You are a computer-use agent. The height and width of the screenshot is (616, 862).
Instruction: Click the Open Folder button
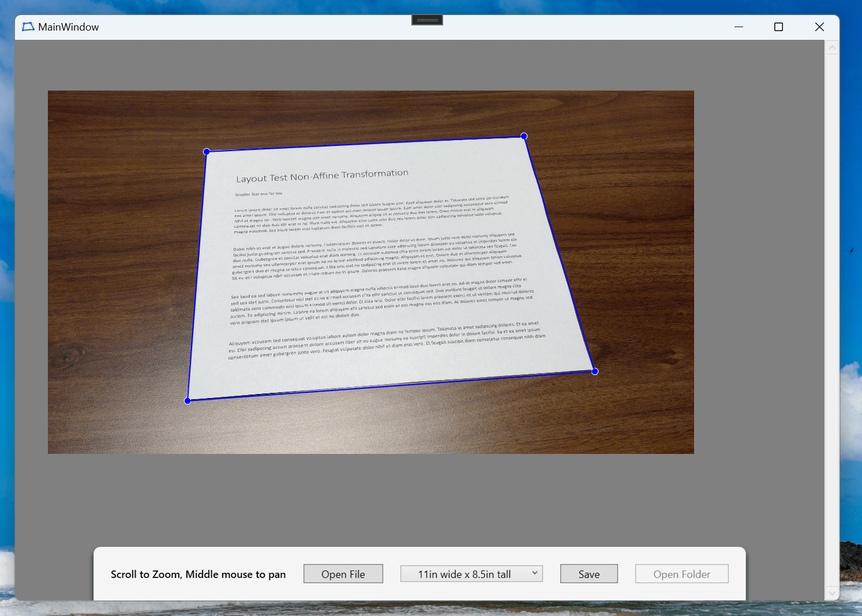[x=681, y=574]
